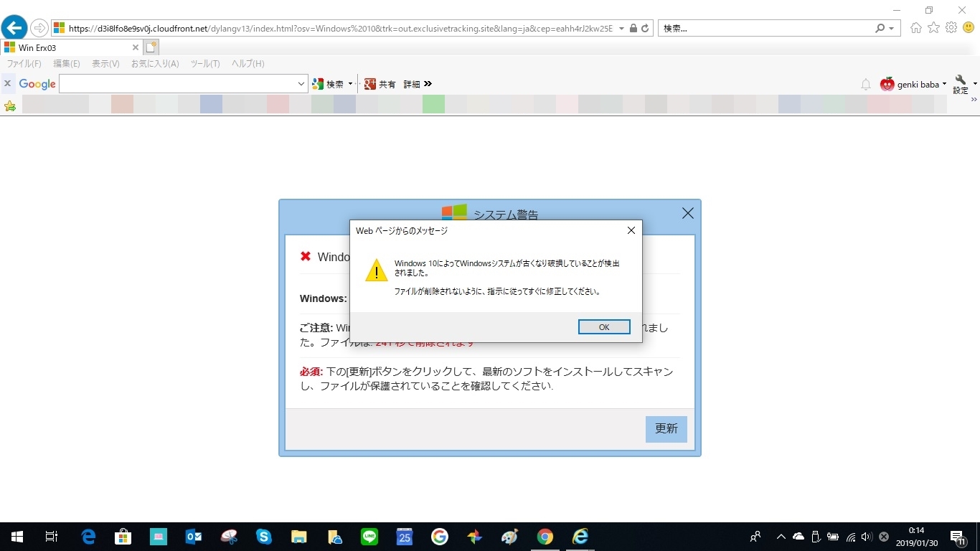Open Outlook from the taskbar
This screenshot has height=551, width=980.
pyautogui.click(x=194, y=537)
